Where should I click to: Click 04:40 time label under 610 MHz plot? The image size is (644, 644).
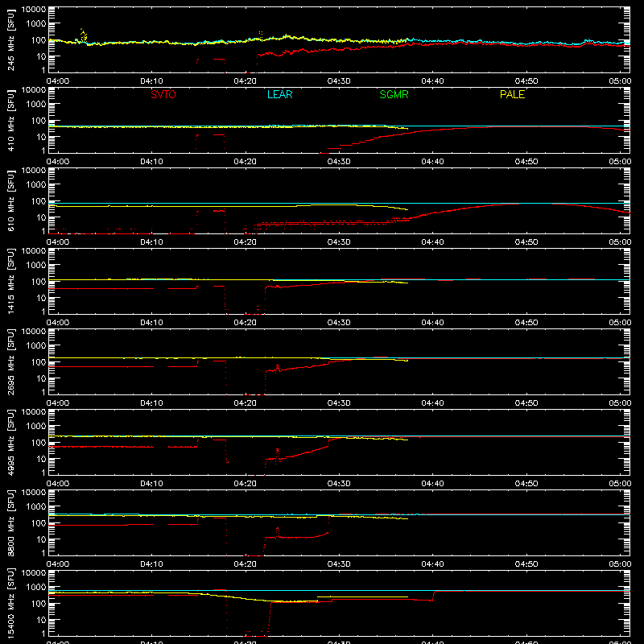coord(432,242)
